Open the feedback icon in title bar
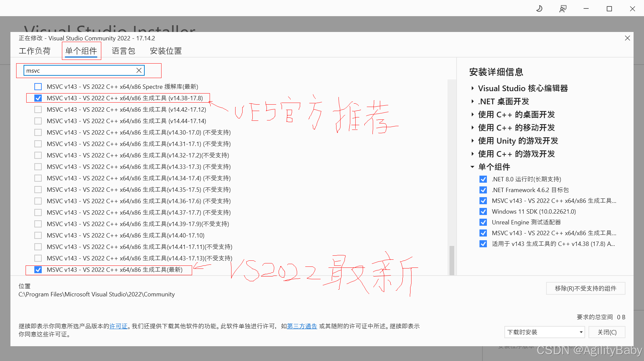This screenshot has width=644, height=361. [563, 9]
